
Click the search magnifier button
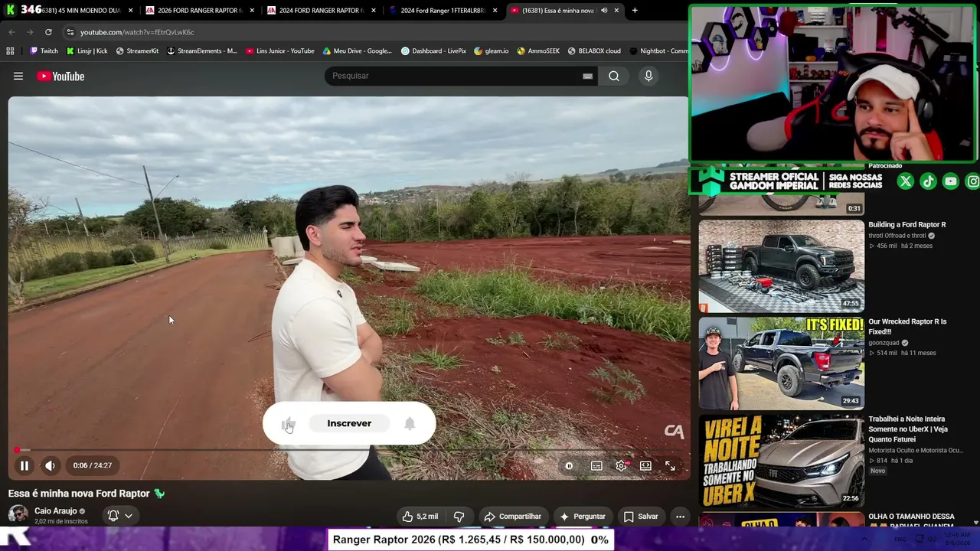click(x=614, y=76)
